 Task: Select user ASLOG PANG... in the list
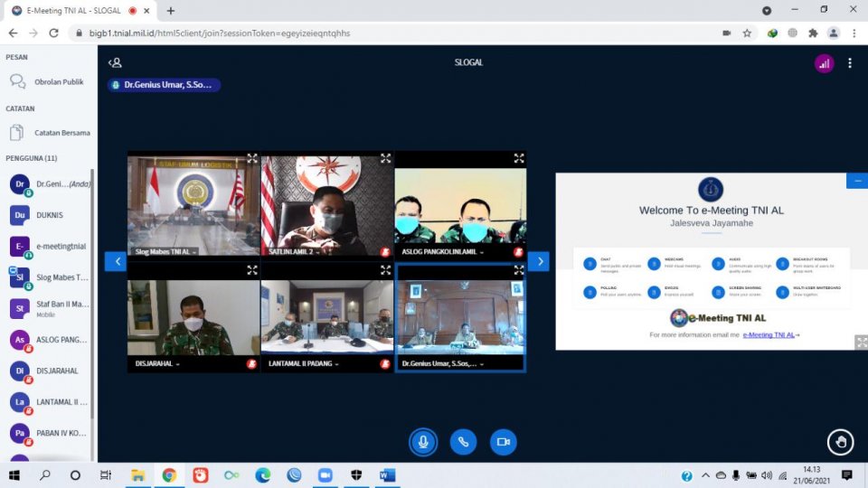(x=48, y=340)
